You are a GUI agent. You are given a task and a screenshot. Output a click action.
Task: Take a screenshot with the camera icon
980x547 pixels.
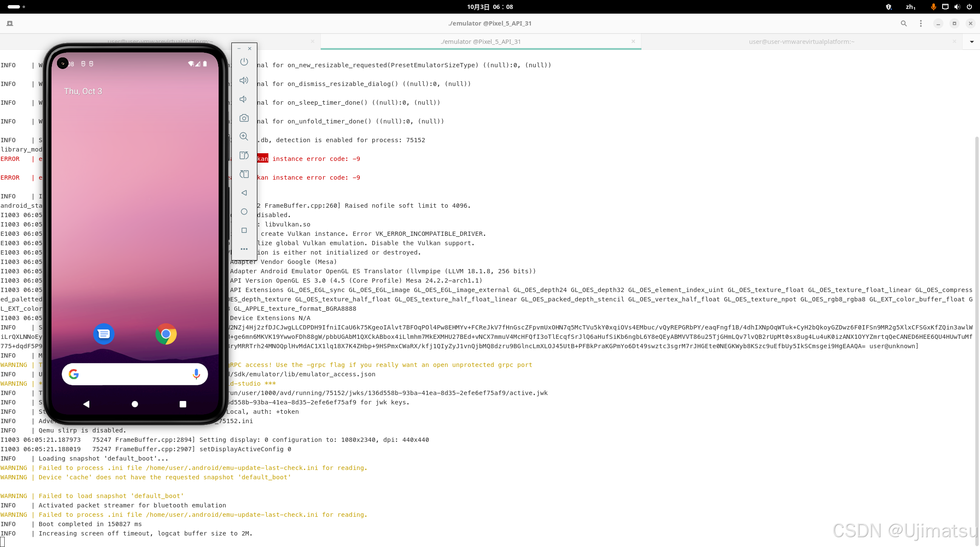[x=244, y=118]
